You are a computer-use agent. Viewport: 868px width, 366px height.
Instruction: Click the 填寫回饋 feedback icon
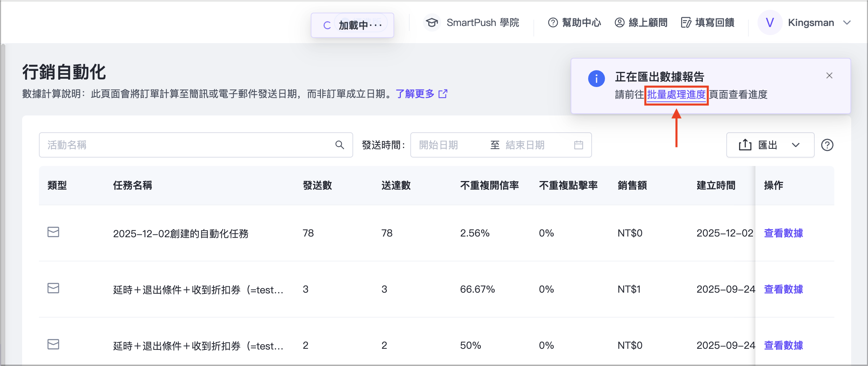point(686,22)
